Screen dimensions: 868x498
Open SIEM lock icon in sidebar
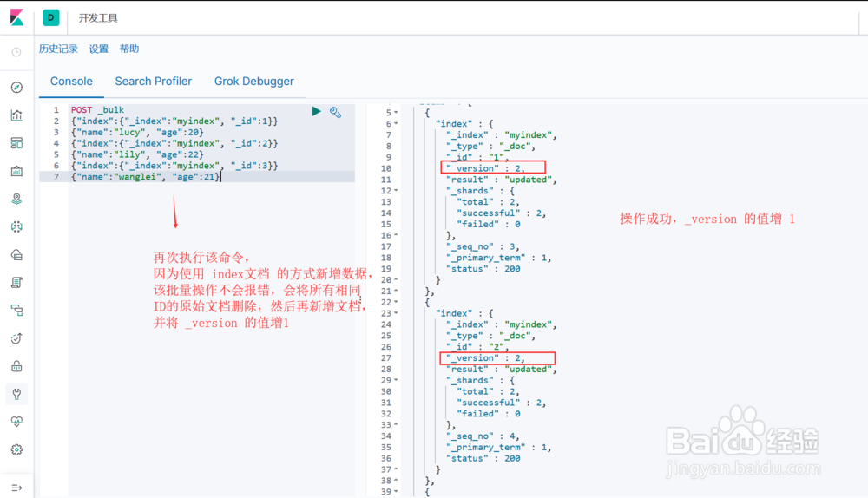click(16, 366)
